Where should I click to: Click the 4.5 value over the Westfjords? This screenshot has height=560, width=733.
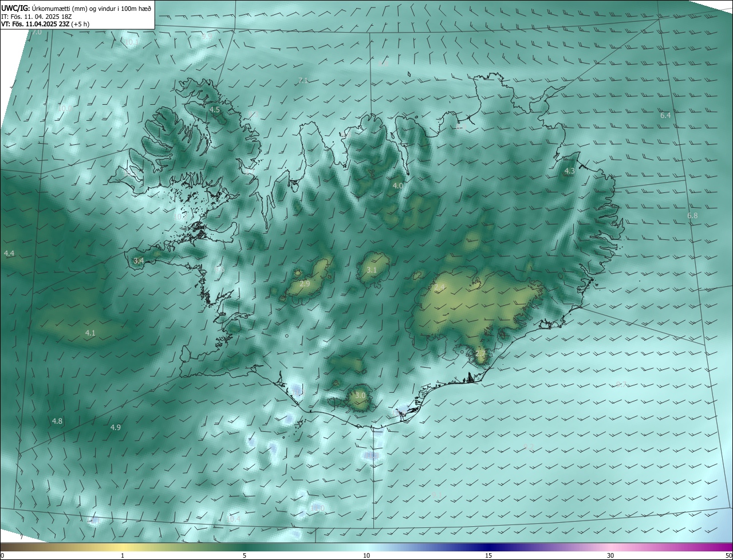[215, 109]
